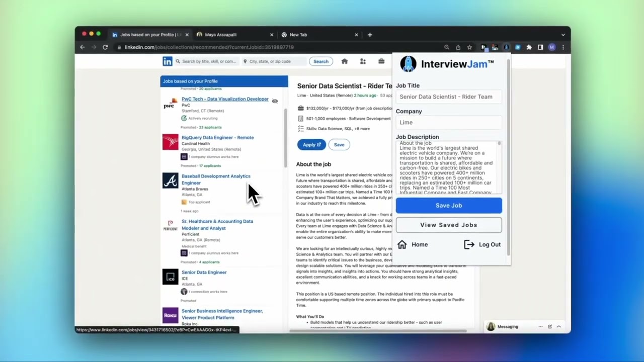Open the zoom magnifier in address bar
This screenshot has width=644, height=362.
pos(447,47)
